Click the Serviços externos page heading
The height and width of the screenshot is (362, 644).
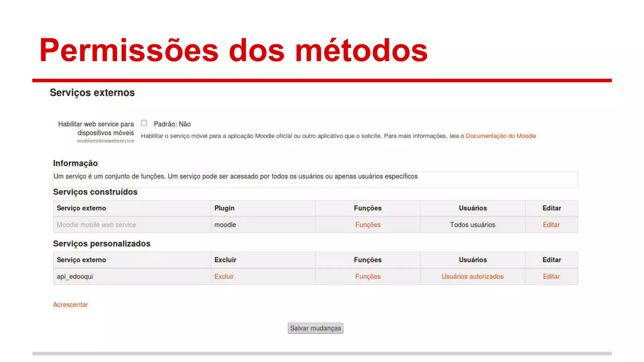tap(92, 93)
